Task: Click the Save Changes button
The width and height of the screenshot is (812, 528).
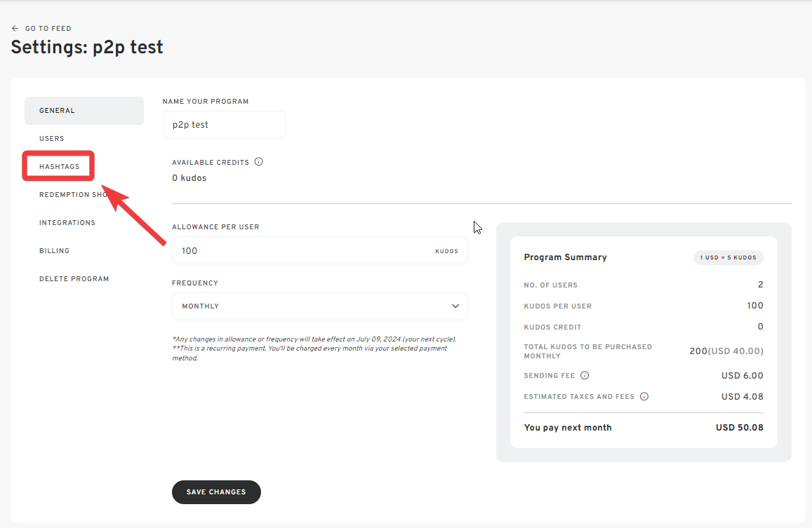Action: pos(216,492)
